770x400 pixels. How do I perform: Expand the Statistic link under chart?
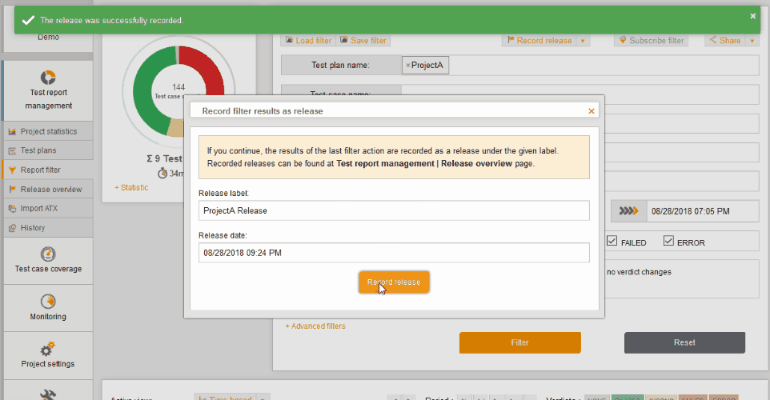pos(131,187)
